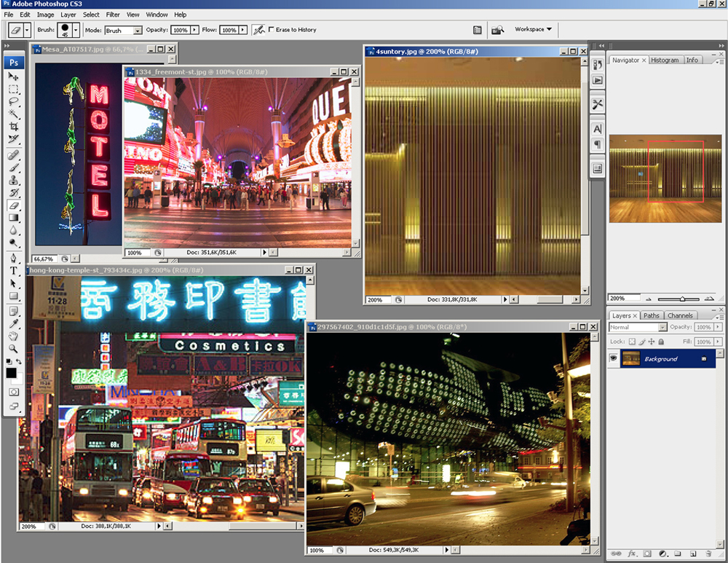Enable the Erase to History checkbox
728x563 pixels.
click(x=271, y=29)
